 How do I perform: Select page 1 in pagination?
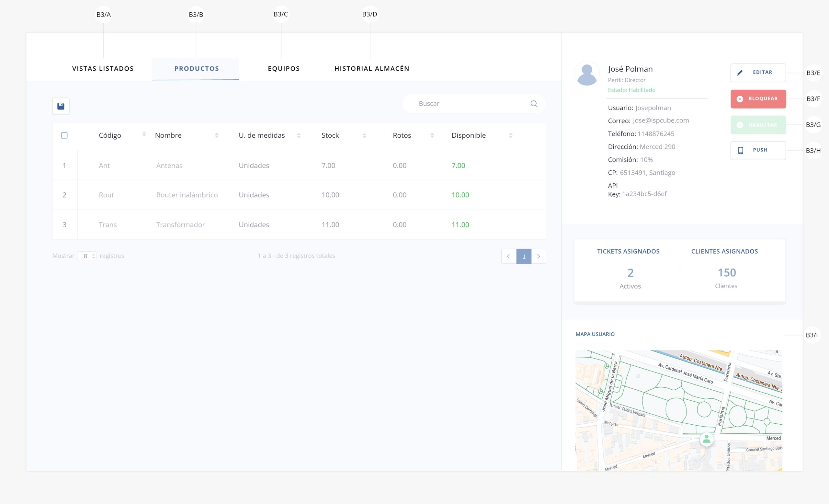(x=524, y=257)
